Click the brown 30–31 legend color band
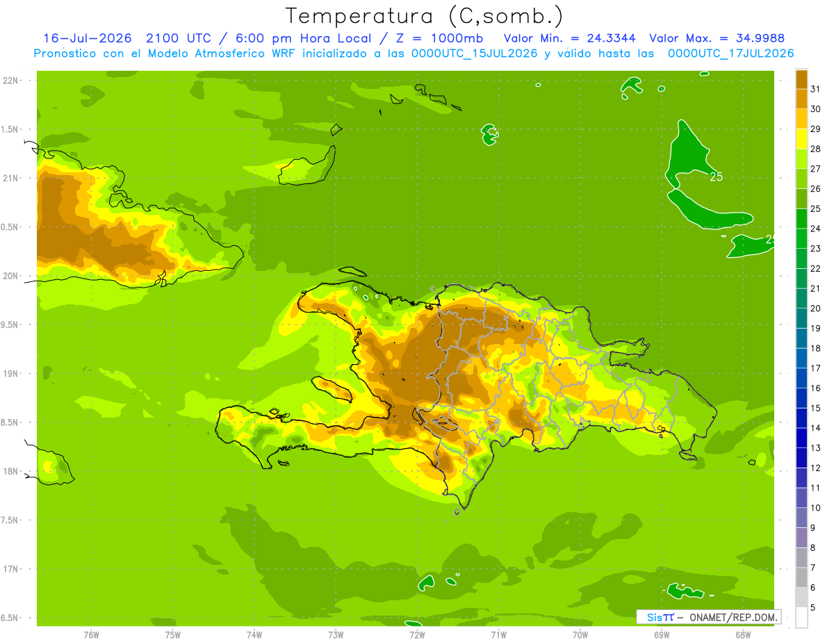 point(801,99)
